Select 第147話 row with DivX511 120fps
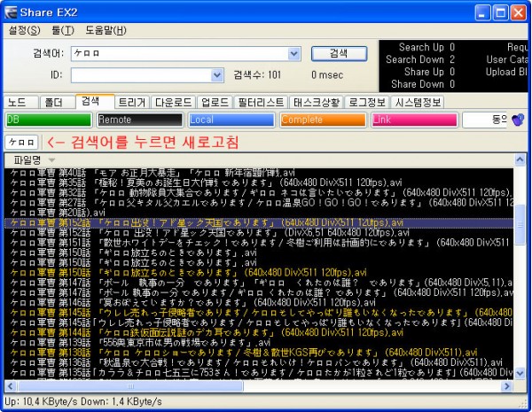Viewport: 532px width, 412px height. coord(259,292)
